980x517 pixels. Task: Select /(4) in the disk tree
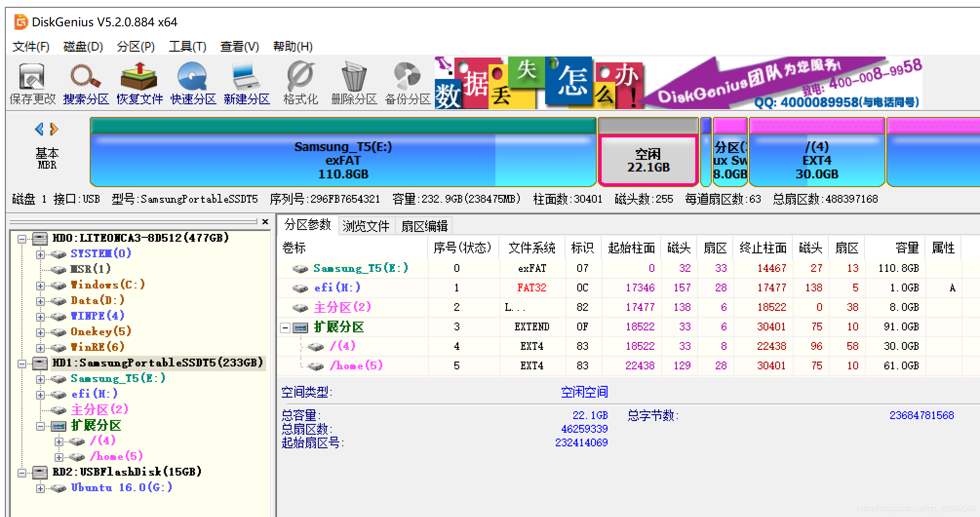click(x=102, y=441)
